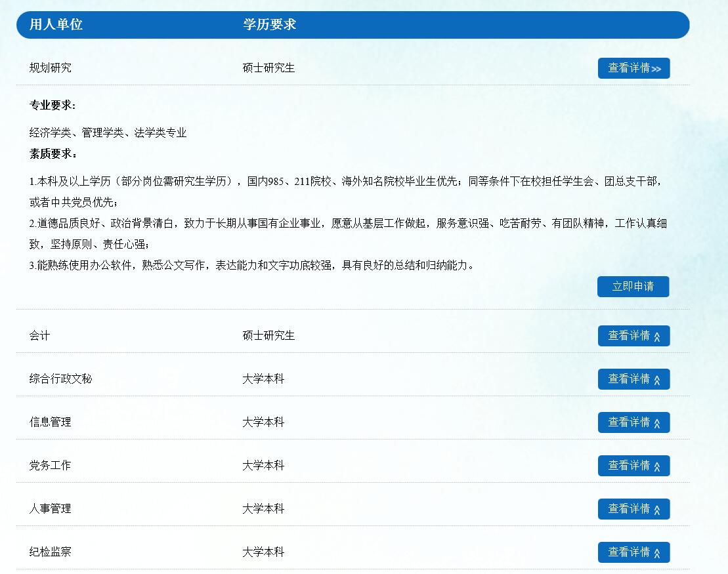728x574 pixels.
Task: Click the 信息管理 position name
Action: point(50,422)
